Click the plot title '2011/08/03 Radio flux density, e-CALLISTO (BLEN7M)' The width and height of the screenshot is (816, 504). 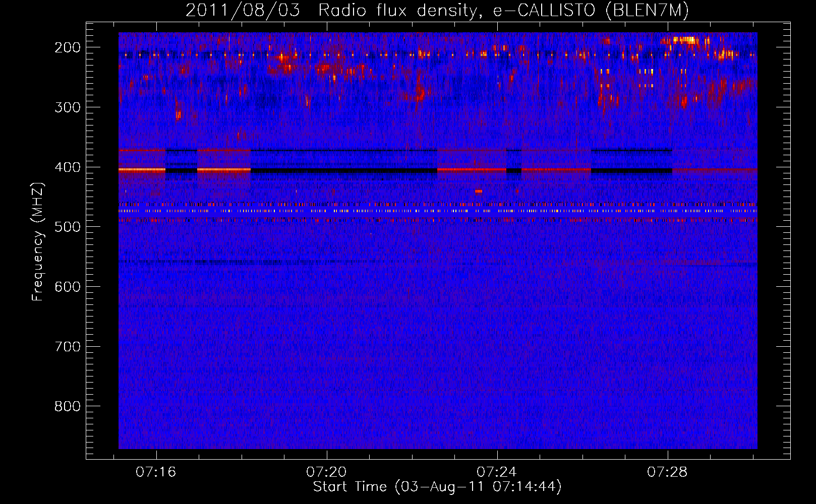[x=437, y=11]
